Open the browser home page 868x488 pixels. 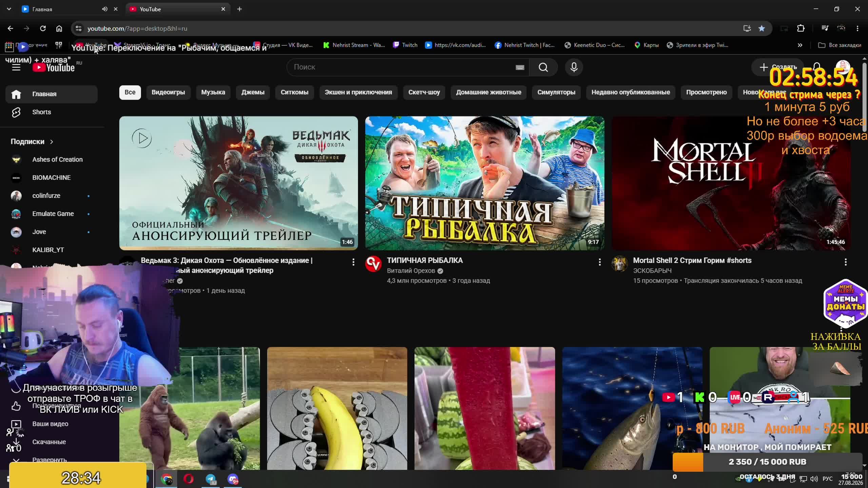[59, 28]
